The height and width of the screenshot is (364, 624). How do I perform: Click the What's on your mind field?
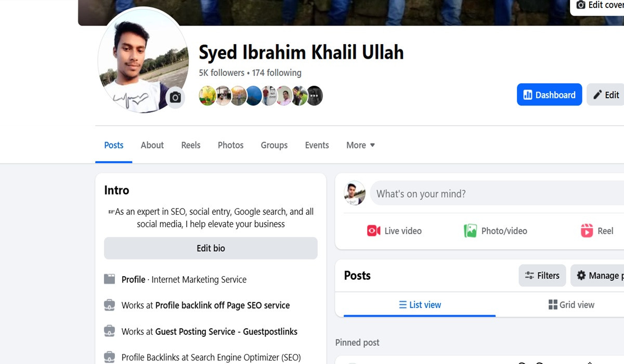[494, 194]
